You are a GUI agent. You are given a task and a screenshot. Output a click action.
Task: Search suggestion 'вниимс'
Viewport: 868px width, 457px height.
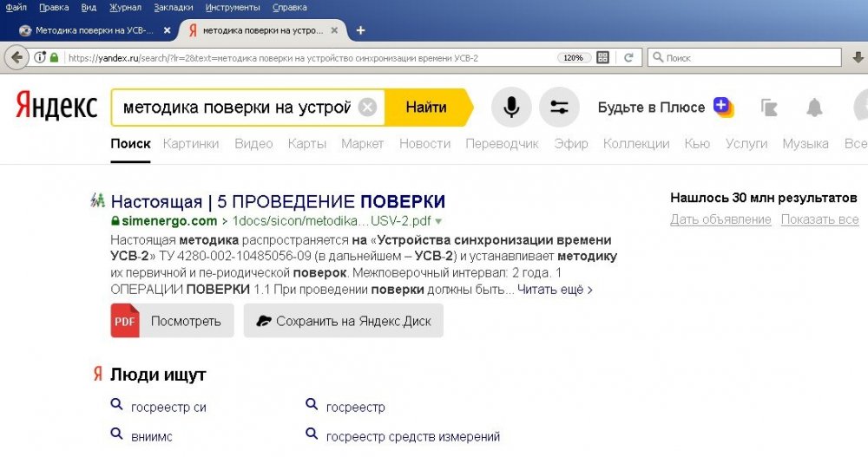[x=152, y=436]
